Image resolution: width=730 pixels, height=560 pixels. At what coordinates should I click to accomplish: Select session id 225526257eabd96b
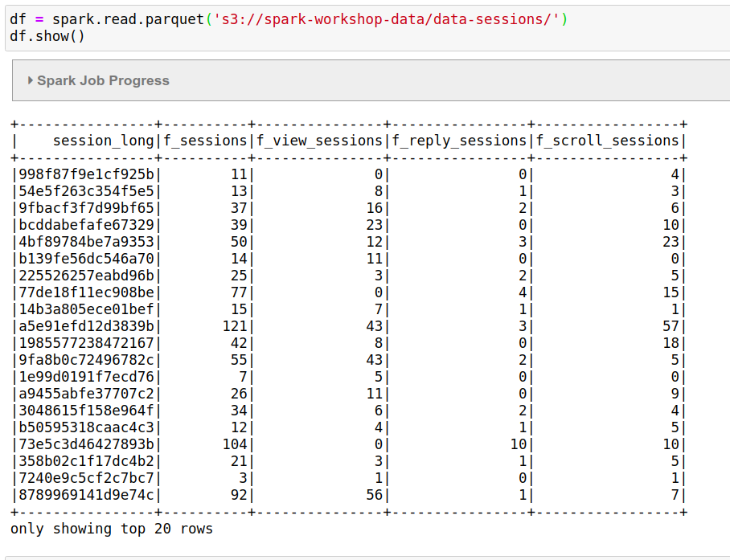86,276
